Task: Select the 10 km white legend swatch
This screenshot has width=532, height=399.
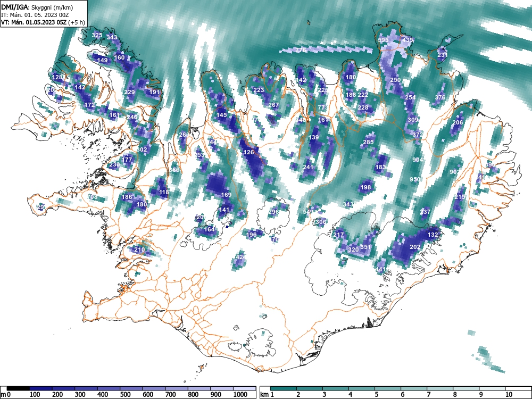Action: pos(518,388)
